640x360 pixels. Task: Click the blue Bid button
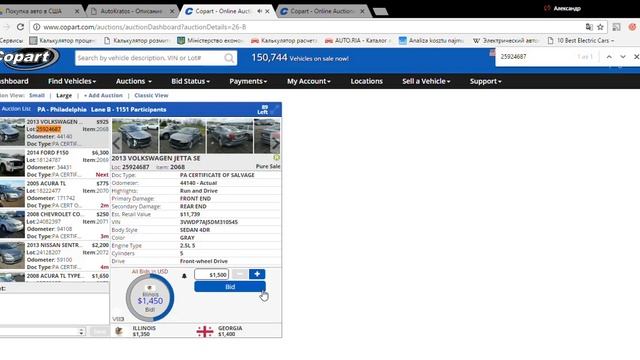pyautogui.click(x=230, y=287)
